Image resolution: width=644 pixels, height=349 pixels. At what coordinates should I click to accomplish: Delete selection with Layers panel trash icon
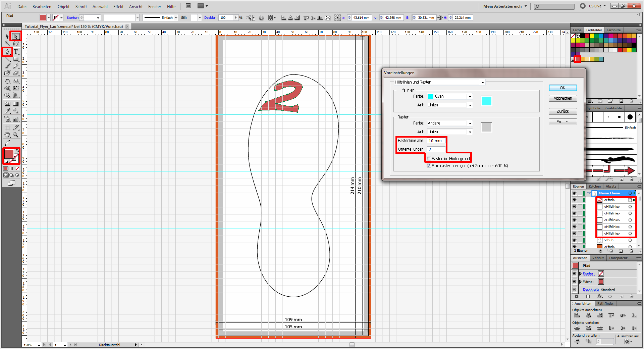click(x=631, y=251)
